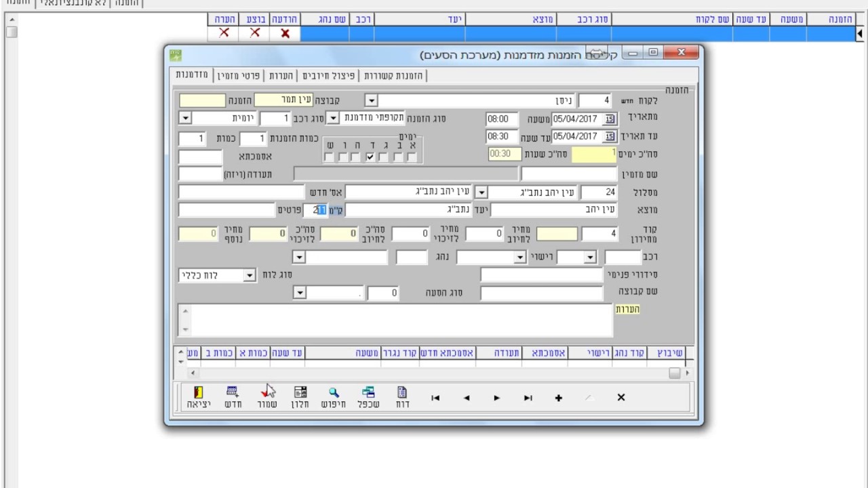Click the ק"מ kilometers input field
Image resolution: width=868 pixels, height=488 pixels.
(x=315, y=211)
